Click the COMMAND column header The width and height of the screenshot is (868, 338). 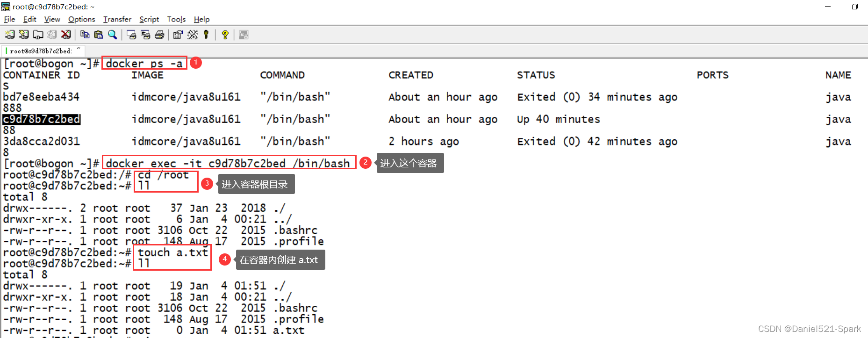click(282, 75)
